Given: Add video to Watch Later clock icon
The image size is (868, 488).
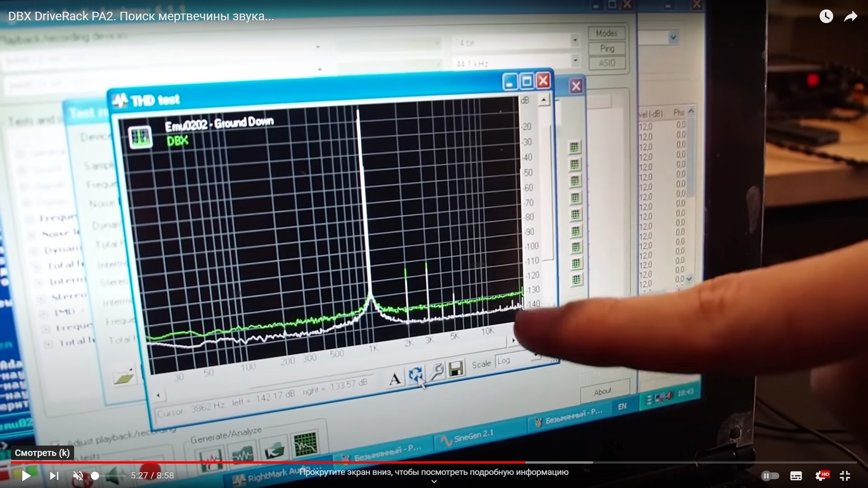Looking at the screenshot, I should [x=826, y=17].
